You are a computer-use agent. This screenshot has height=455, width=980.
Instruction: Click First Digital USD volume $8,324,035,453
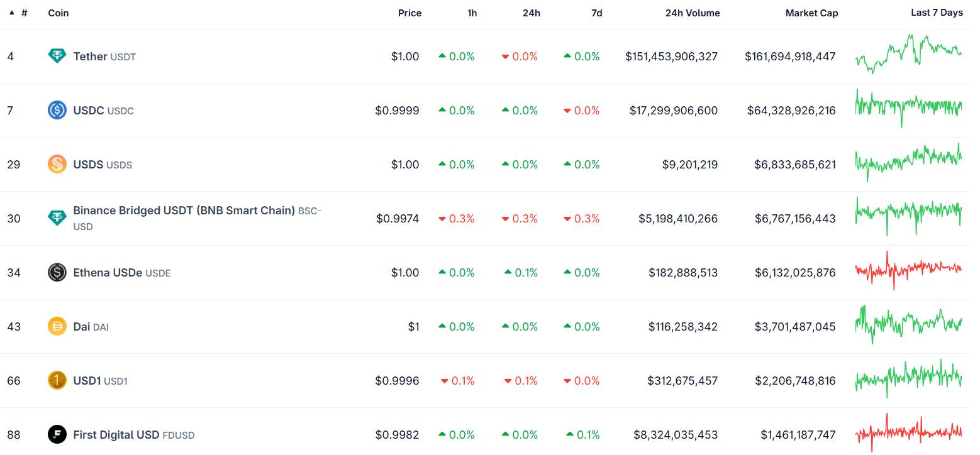tap(676, 435)
